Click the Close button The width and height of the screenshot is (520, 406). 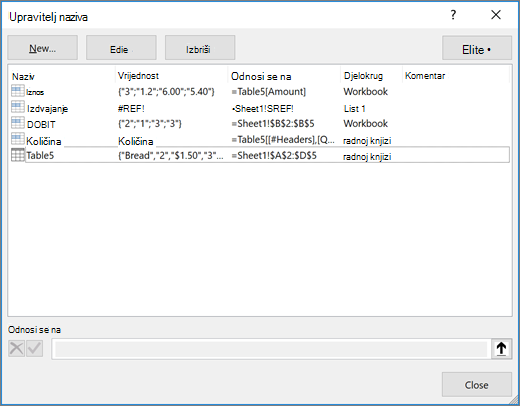point(477,385)
